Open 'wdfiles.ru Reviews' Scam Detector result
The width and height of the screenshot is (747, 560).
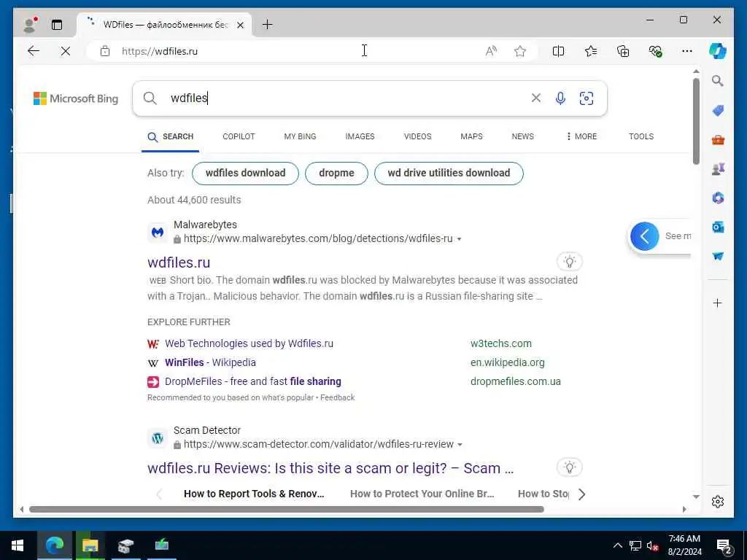click(x=330, y=469)
